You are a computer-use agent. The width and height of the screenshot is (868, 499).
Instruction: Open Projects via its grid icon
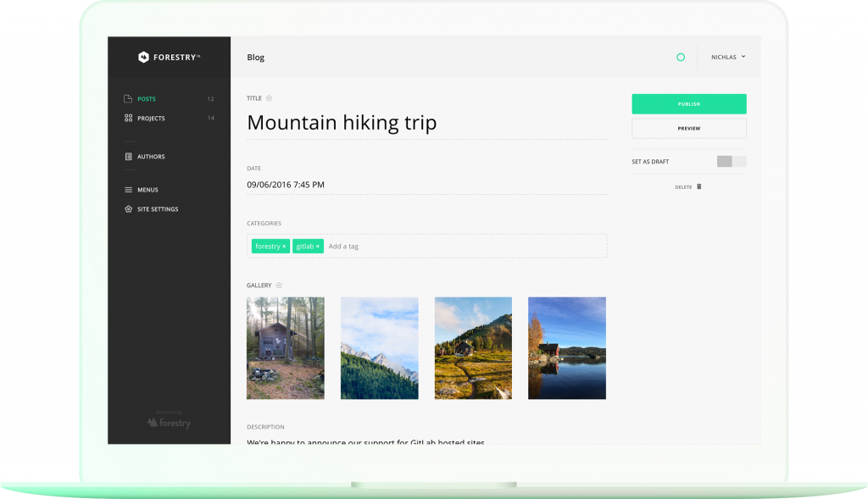pos(127,119)
